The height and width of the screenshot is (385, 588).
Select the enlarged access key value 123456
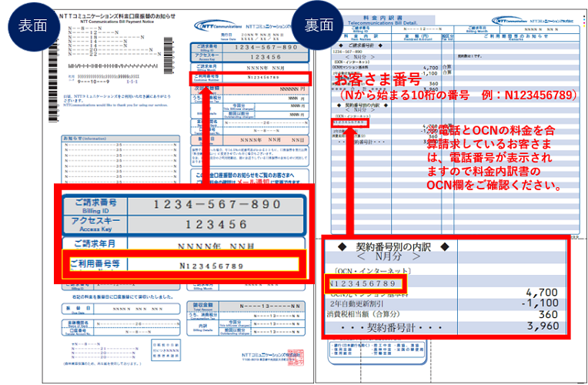point(216,224)
